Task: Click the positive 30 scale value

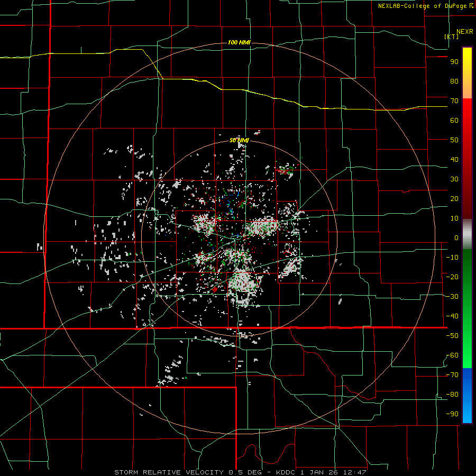Action: (454, 179)
